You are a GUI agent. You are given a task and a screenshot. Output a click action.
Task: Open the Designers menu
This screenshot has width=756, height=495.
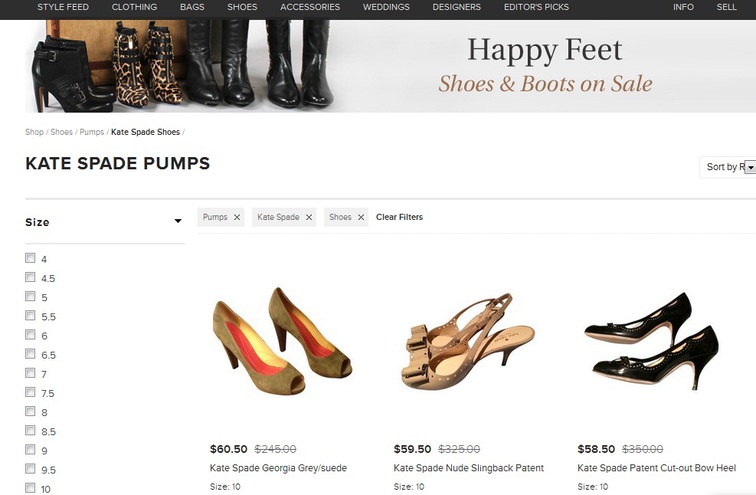[x=457, y=7]
